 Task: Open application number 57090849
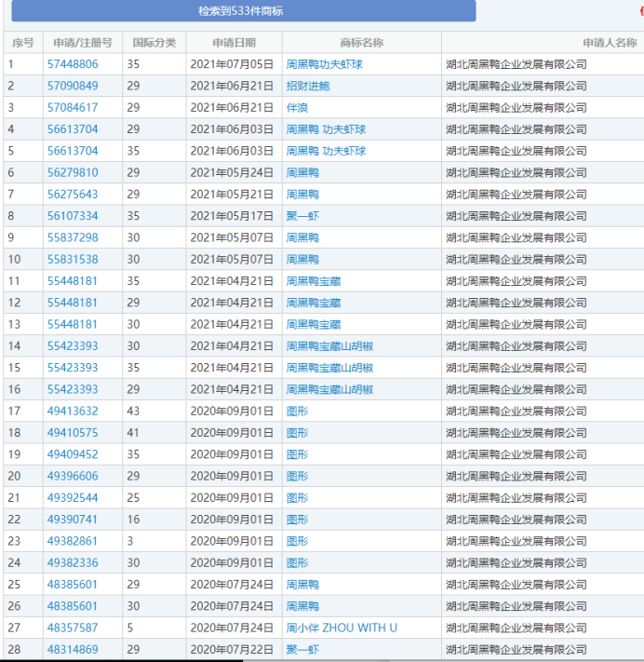pos(73,86)
